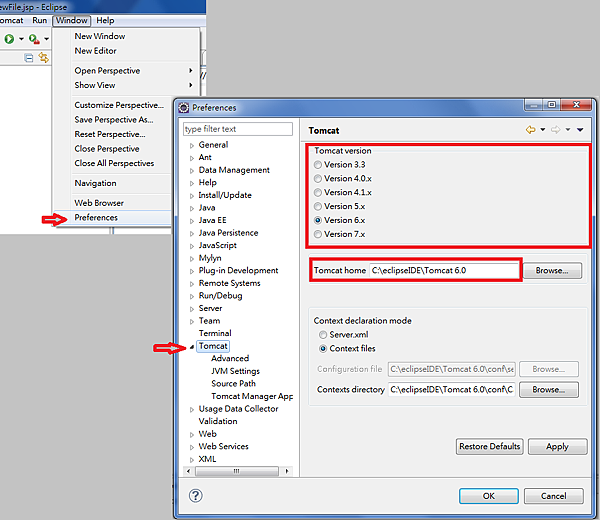Click the type filter text field
600x520 pixels.
[238, 129]
